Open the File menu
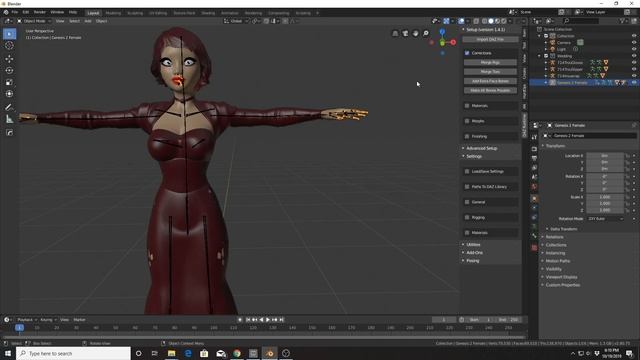The height and width of the screenshot is (360, 640). 15,12
